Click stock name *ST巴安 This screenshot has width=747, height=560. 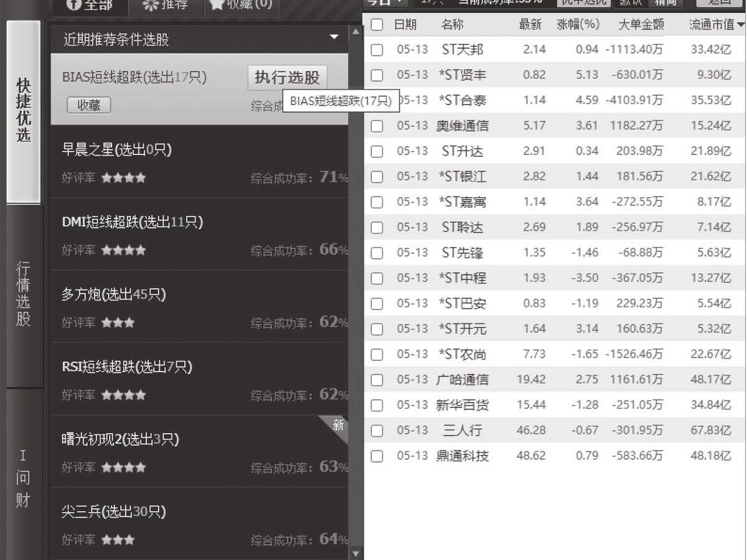coord(463,304)
